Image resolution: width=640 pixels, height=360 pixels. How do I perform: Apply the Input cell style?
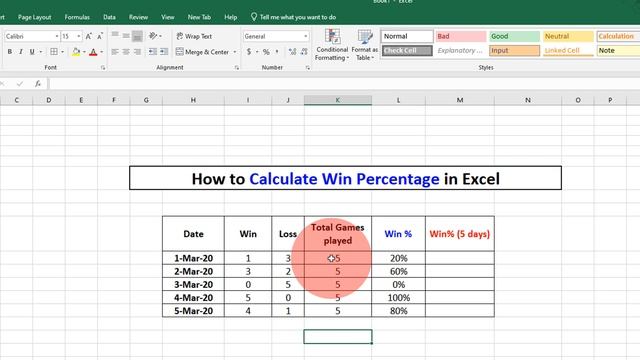[x=514, y=51]
